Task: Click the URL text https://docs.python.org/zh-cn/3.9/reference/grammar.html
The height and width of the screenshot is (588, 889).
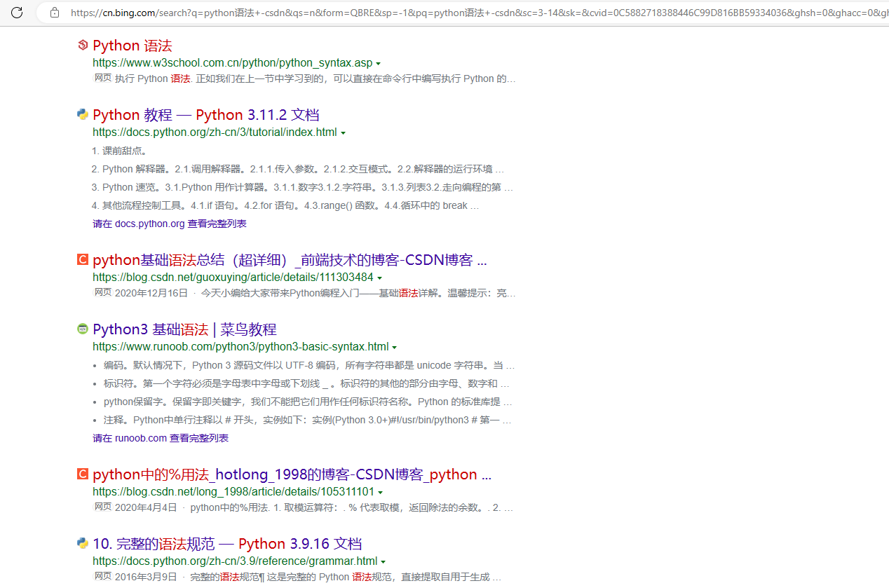Action: click(x=235, y=561)
